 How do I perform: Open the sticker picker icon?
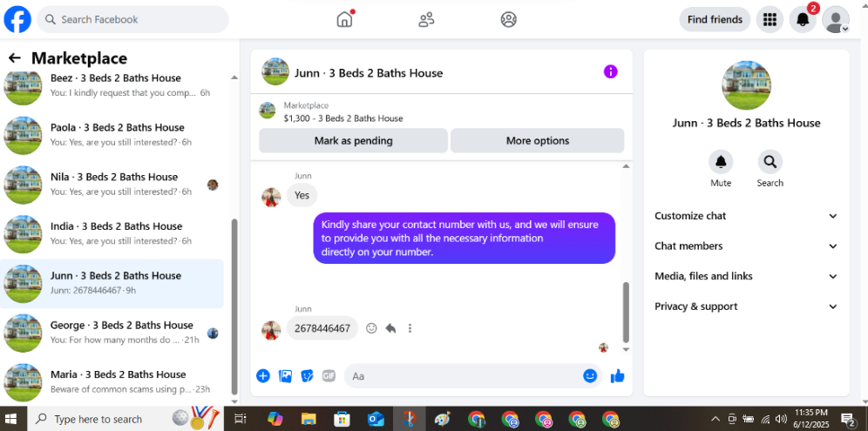pyautogui.click(x=308, y=376)
